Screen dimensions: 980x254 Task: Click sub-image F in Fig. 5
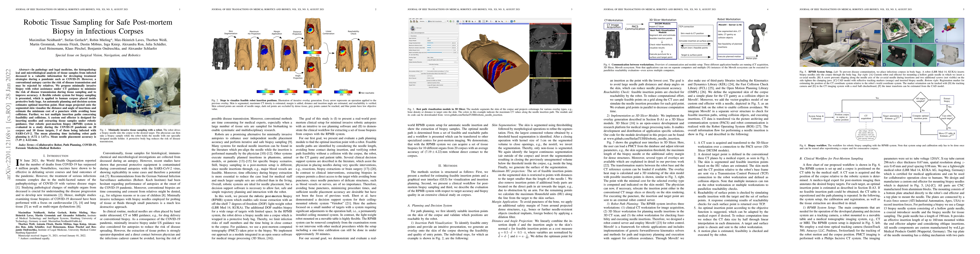pyautogui.click(x=950, y=56)
